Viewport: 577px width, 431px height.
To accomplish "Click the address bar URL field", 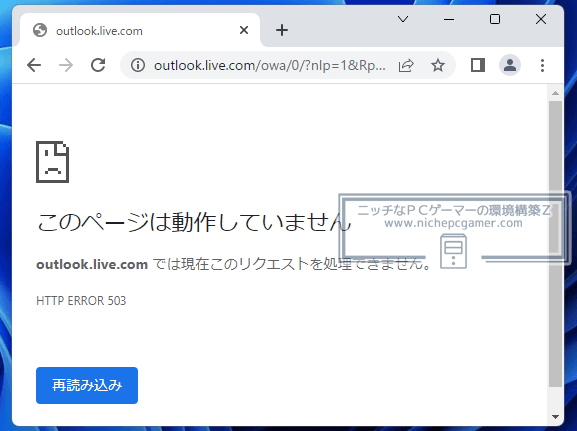I will (270, 66).
